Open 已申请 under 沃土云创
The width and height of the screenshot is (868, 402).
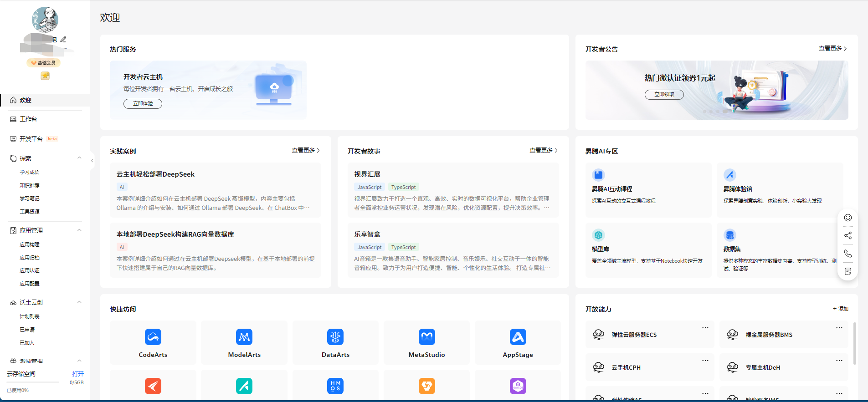[27, 330]
